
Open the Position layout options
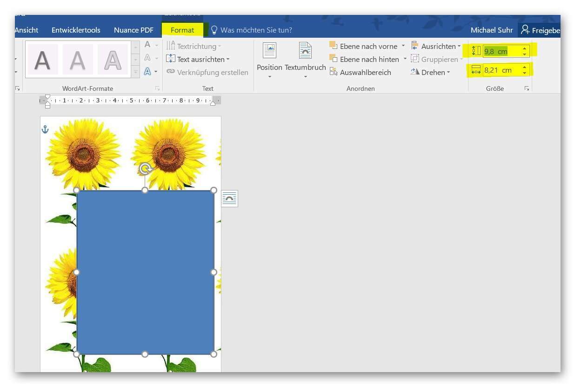pyautogui.click(x=269, y=60)
